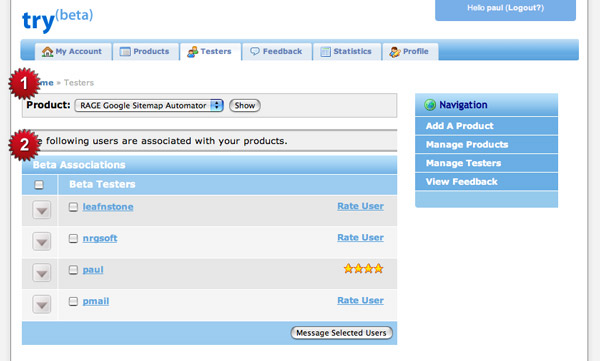Click the Feedback speech bubble icon
The width and height of the screenshot is (600, 361).
(x=254, y=51)
